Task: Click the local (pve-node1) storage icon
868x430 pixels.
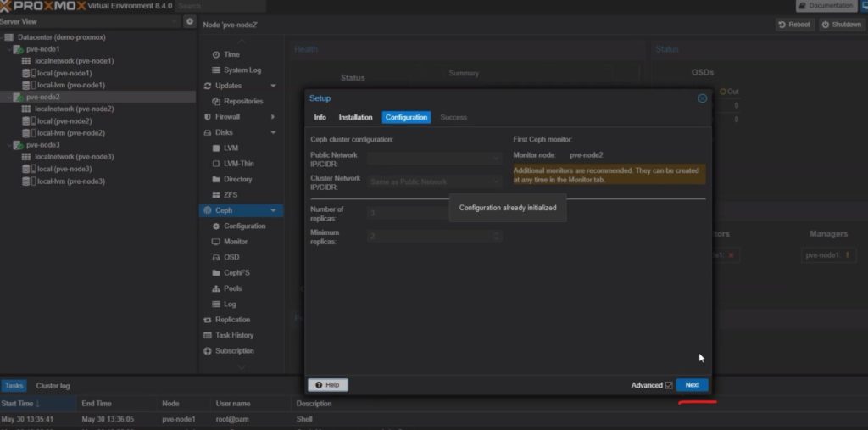Action: (x=29, y=73)
